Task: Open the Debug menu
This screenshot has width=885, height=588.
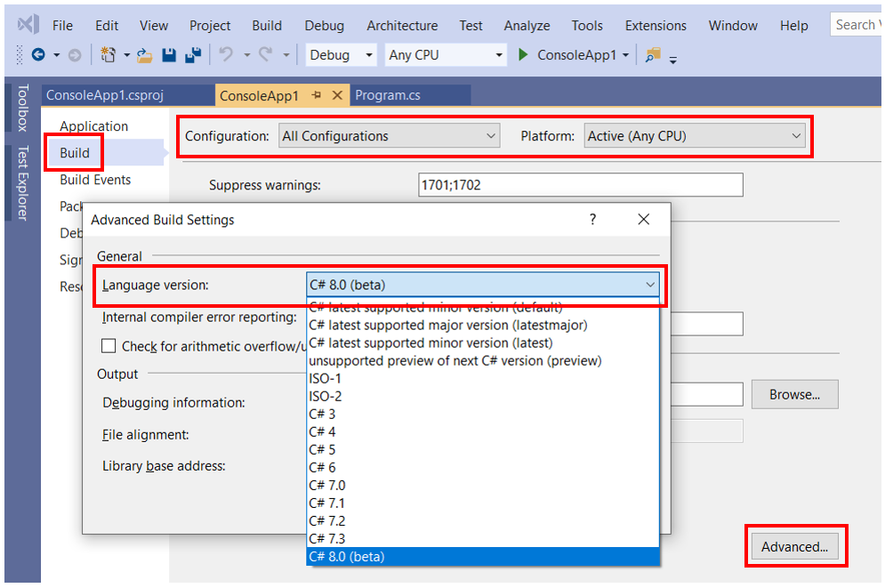Action: pos(324,26)
